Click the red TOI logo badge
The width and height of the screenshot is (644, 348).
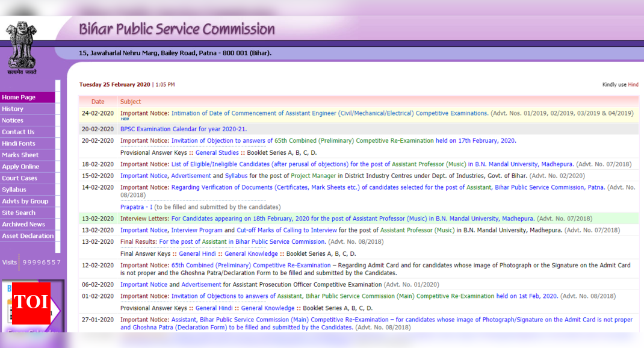[x=31, y=302]
